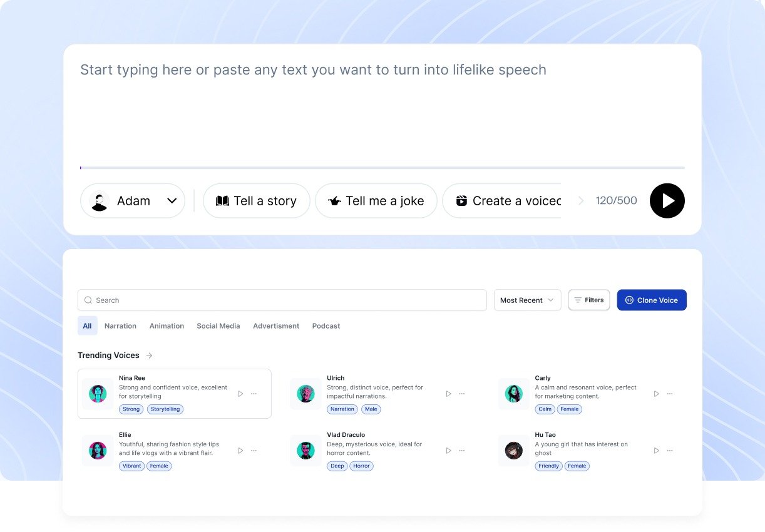This screenshot has height=532, width=765.
Task: Toggle the Calm tag on Carly
Action: pos(545,409)
